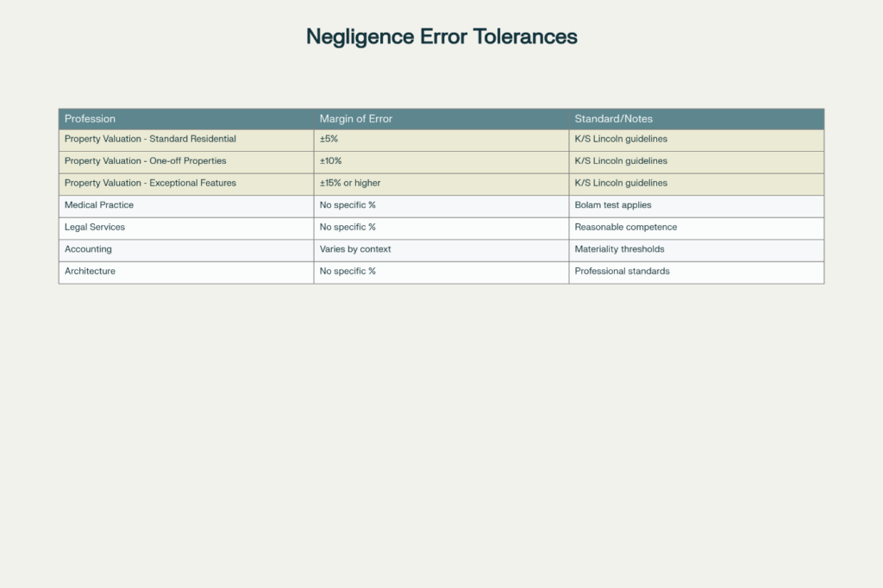Image resolution: width=883 pixels, height=588 pixels.
Task: Click the ±15% or higher cell
Action: click(349, 183)
